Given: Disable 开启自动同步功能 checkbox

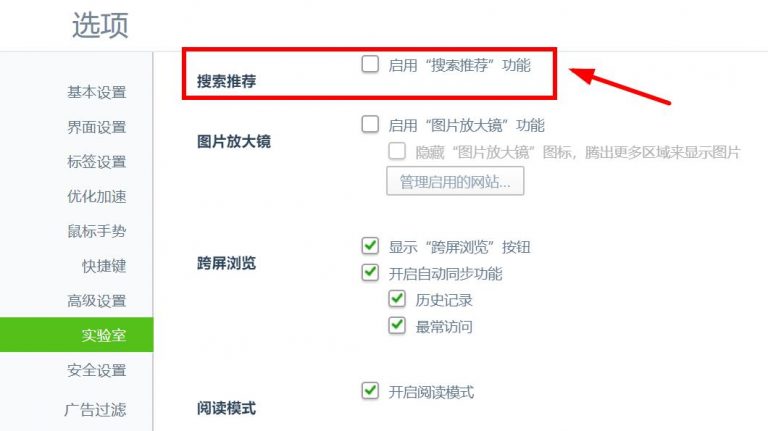Looking at the screenshot, I should (x=370, y=272).
